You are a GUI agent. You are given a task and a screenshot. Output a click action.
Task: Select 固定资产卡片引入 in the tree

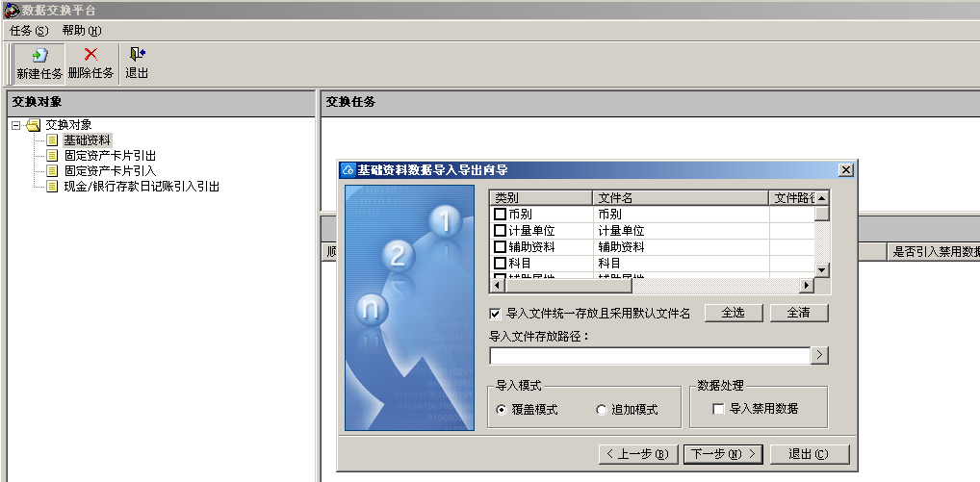click(110, 171)
